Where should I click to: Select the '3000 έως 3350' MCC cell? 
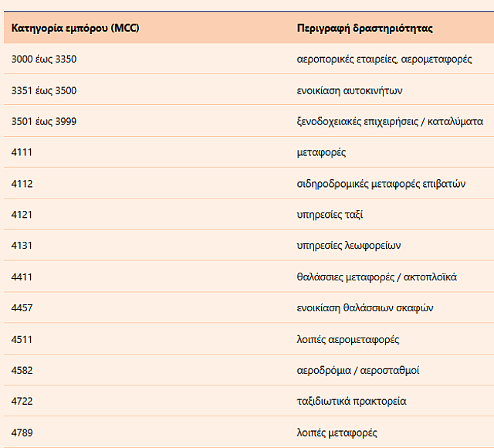coord(44,59)
